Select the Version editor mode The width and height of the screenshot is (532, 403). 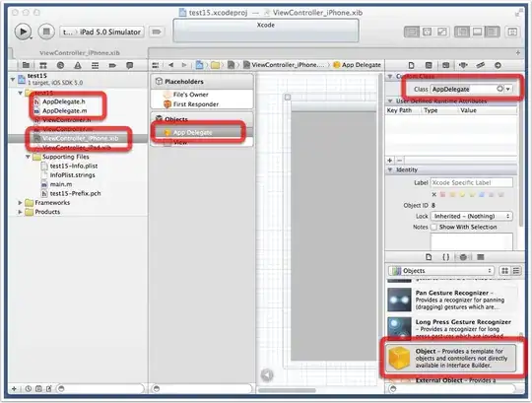coord(441,32)
